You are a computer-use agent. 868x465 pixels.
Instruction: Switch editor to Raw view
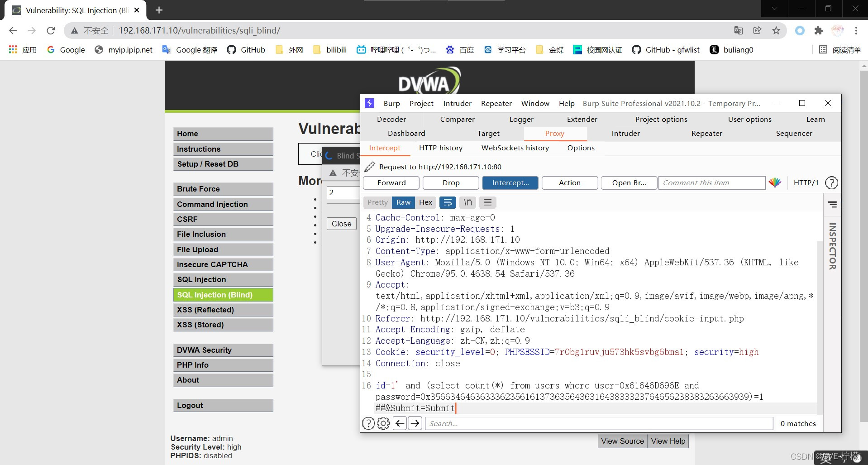[403, 202]
